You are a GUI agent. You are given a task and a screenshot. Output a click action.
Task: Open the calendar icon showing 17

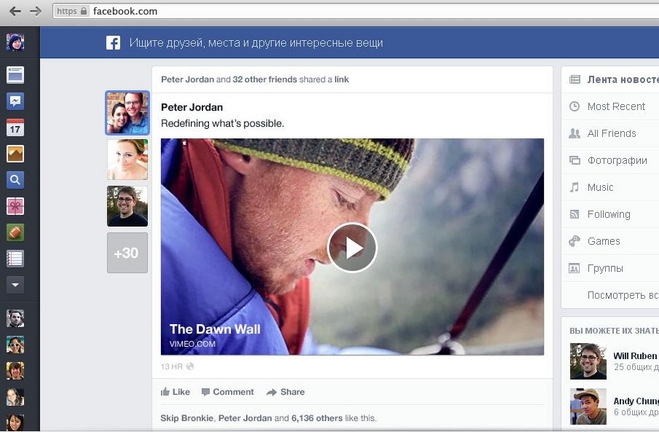(15, 127)
